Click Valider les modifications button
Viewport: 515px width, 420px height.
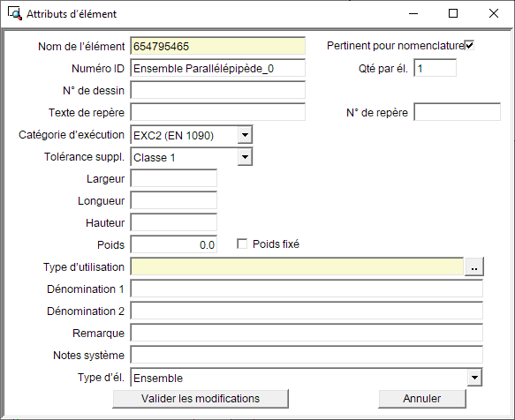click(x=201, y=399)
